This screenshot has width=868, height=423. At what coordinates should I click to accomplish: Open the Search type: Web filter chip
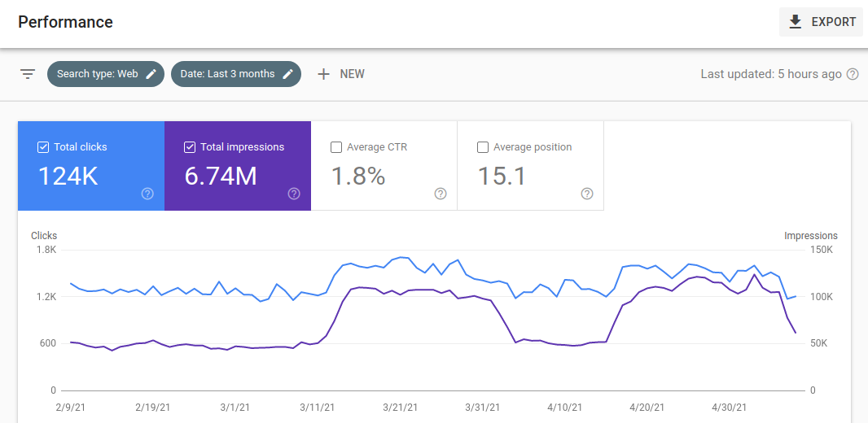click(x=97, y=74)
